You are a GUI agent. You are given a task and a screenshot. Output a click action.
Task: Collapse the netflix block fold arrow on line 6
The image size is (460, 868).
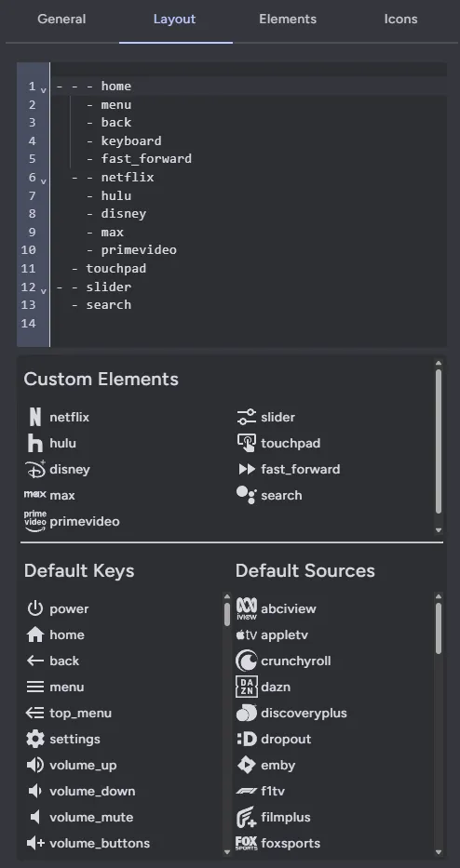pos(43,180)
